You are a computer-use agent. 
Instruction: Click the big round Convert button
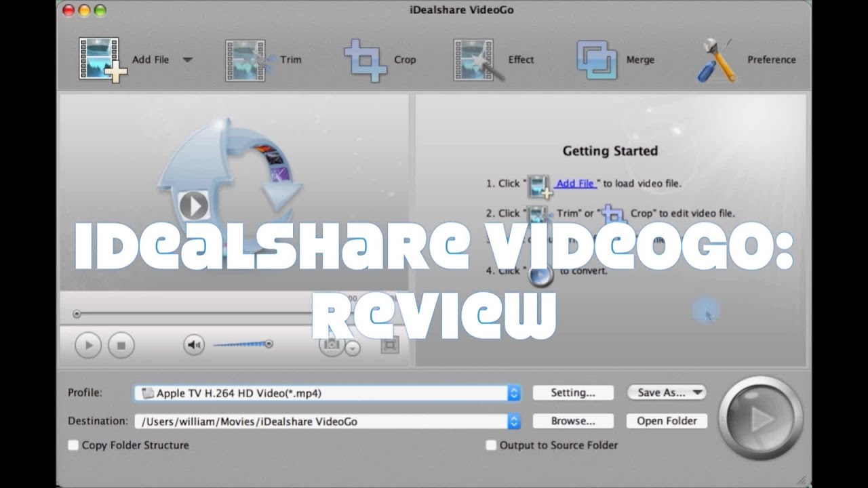click(x=760, y=418)
